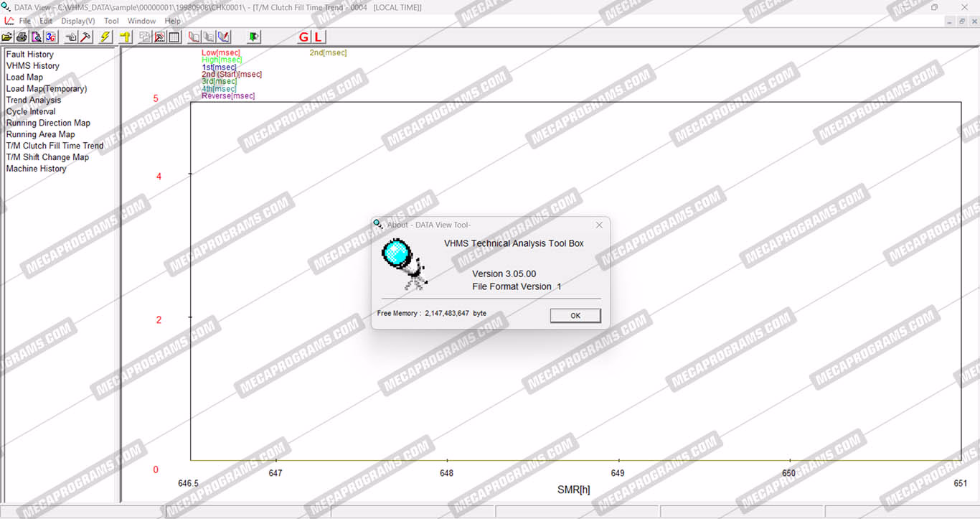Open the Tool menu

(x=111, y=21)
